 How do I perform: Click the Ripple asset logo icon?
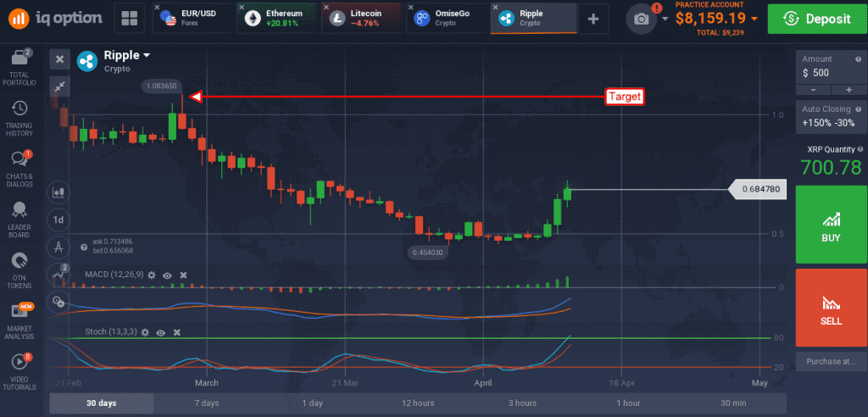tap(87, 62)
